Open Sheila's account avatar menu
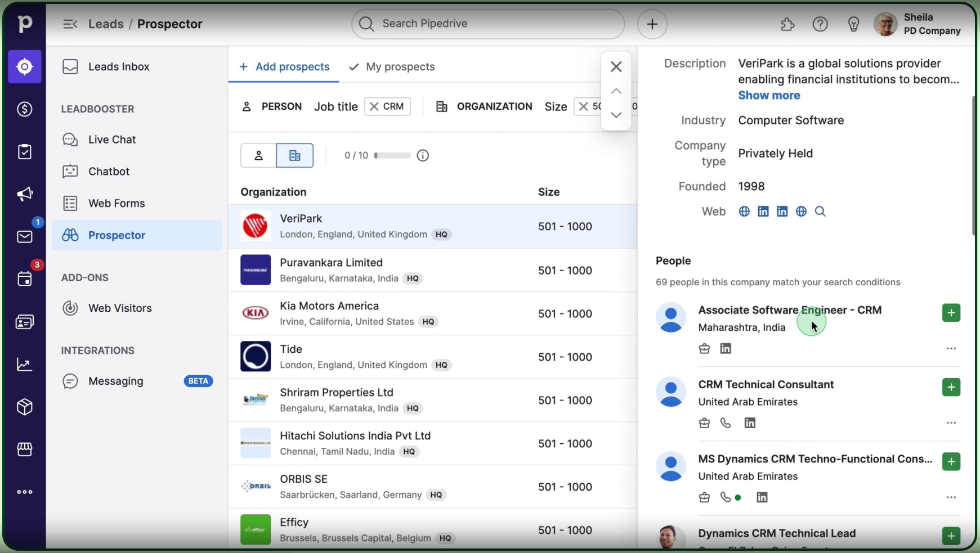Viewport: 980px width, 553px height. coord(885,24)
